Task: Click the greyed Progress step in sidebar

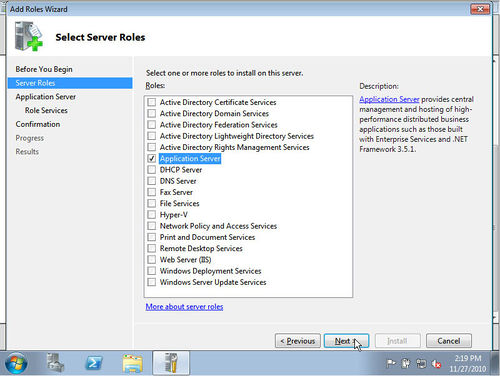Action: [29, 138]
